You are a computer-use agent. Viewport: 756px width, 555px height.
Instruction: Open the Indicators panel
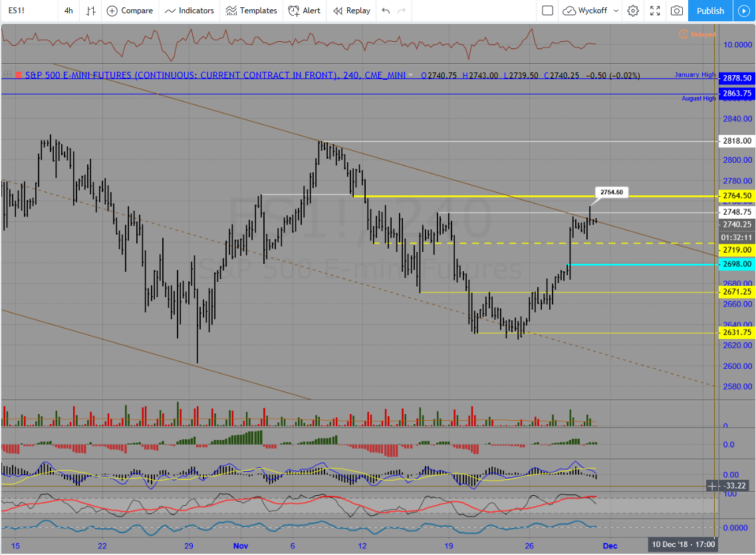coord(189,11)
